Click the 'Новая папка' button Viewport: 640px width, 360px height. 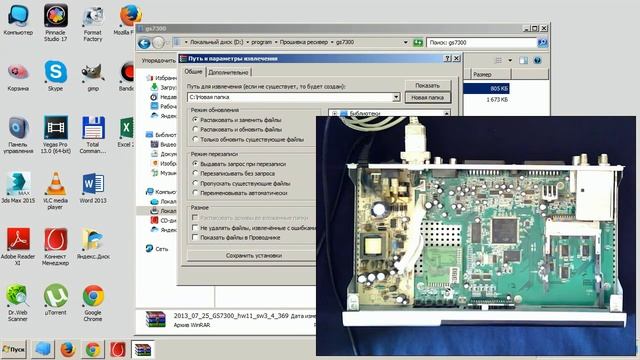tap(427, 98)
